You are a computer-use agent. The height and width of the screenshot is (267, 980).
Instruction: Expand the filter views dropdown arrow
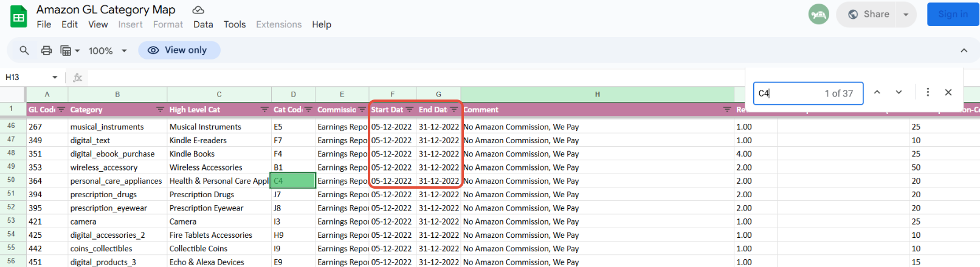point(77,51)
